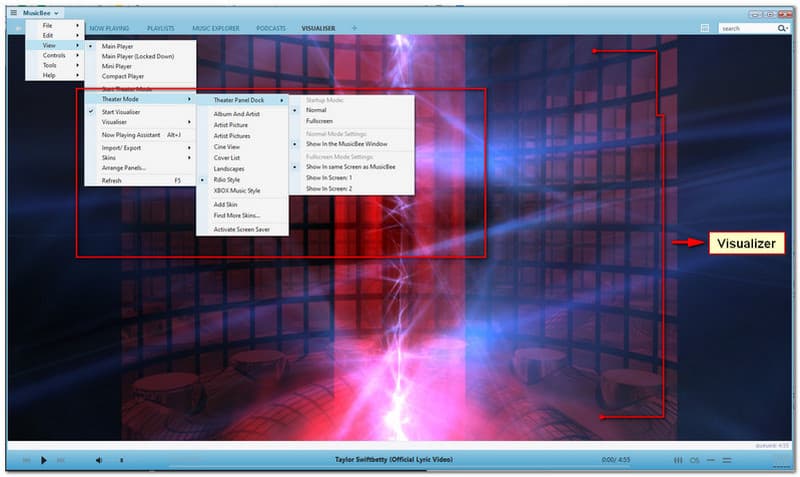Viewport: 800px width, 477px height.
Task: Click the volume slider handle
Action: (x=121, y=460)
